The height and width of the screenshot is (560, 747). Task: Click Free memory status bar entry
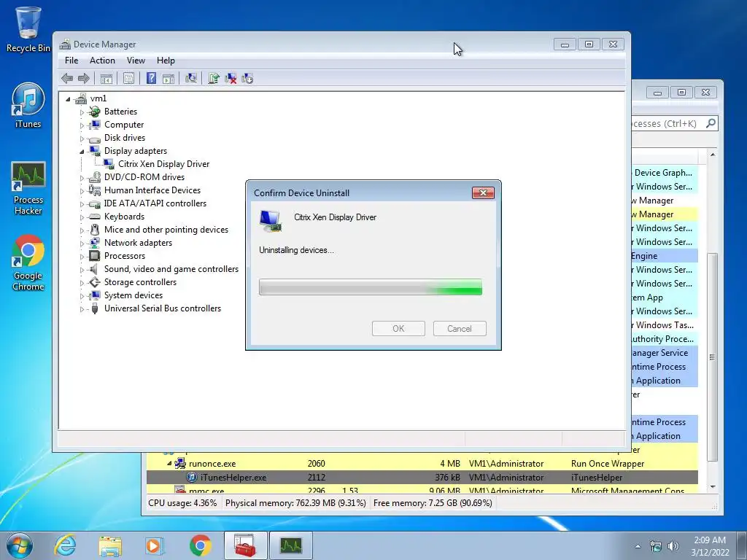pyautogui.click(x=433, y=503)
